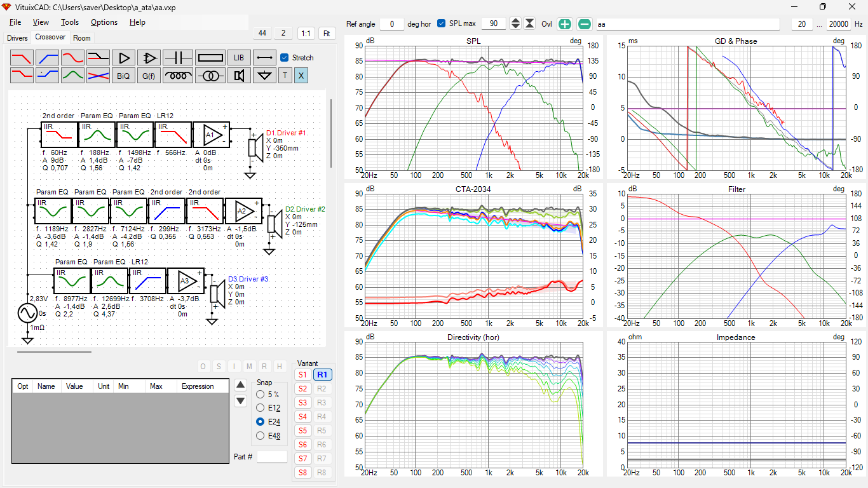The width and height of the screenshot is (868, 488).
Task: Select the Driver #3 speaker symbol
Action: click(x=217, y=293)
